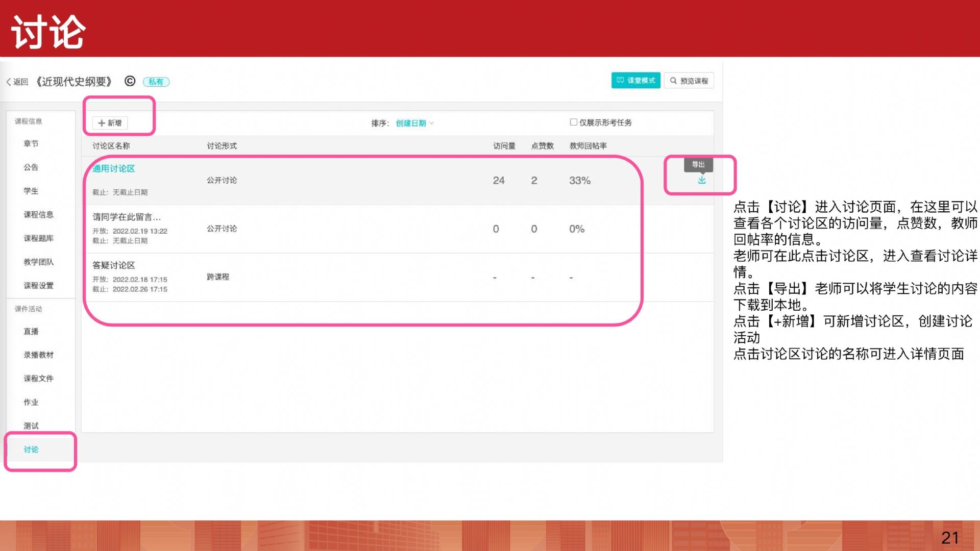The image size is (980, 551).
Task: Click the +新增 add button
Action: tap(110, 123)
